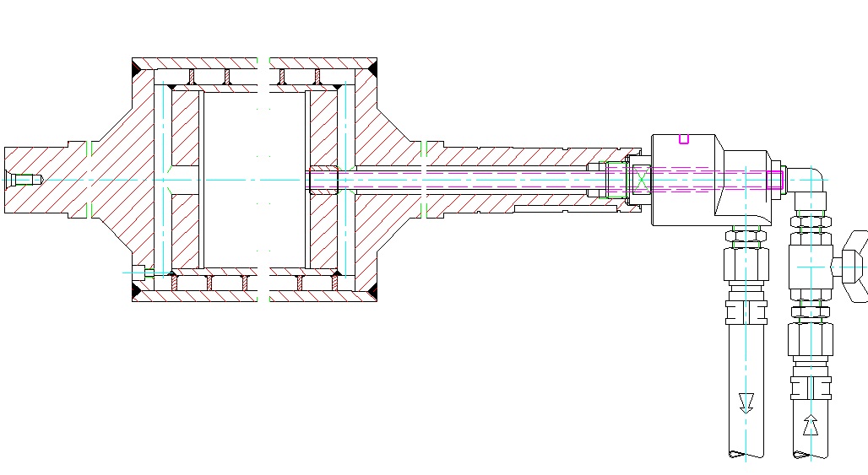868x475 pixels.
Task: Select magenta rectangle beside the elbow fitting
Action: 773,180
